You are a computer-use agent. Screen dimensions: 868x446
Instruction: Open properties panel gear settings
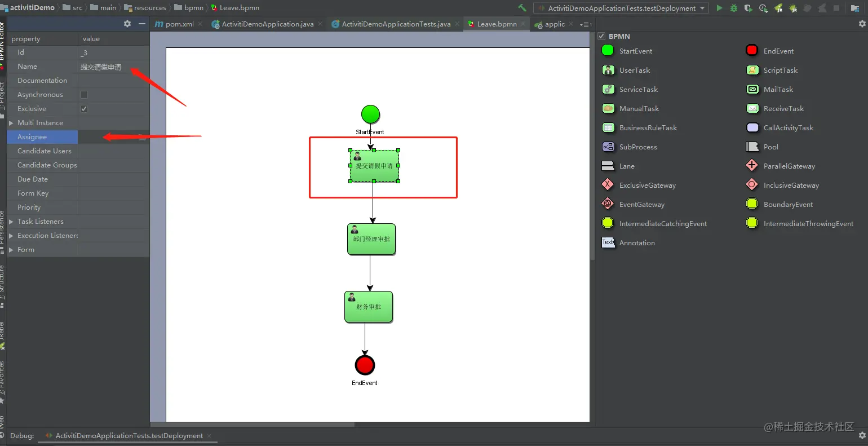[x=127, y=24]
